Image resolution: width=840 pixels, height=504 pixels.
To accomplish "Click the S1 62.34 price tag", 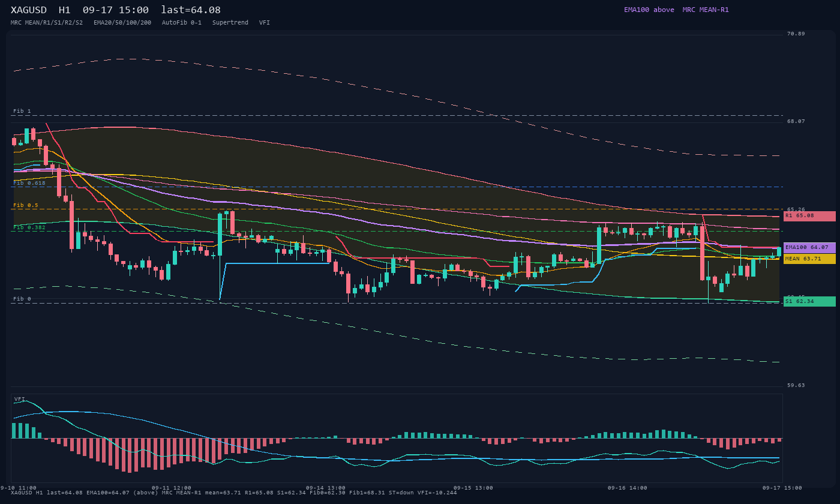I will 809,301.
